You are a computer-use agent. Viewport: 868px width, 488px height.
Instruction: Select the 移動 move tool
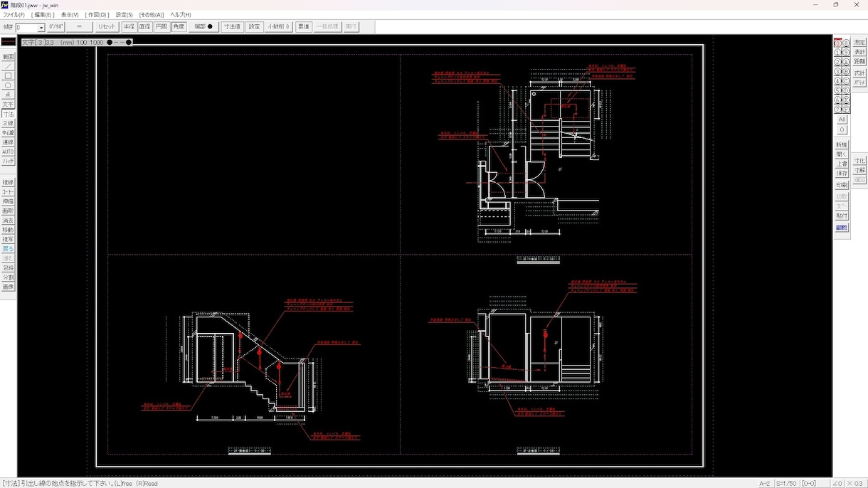(x=8, y=230)
